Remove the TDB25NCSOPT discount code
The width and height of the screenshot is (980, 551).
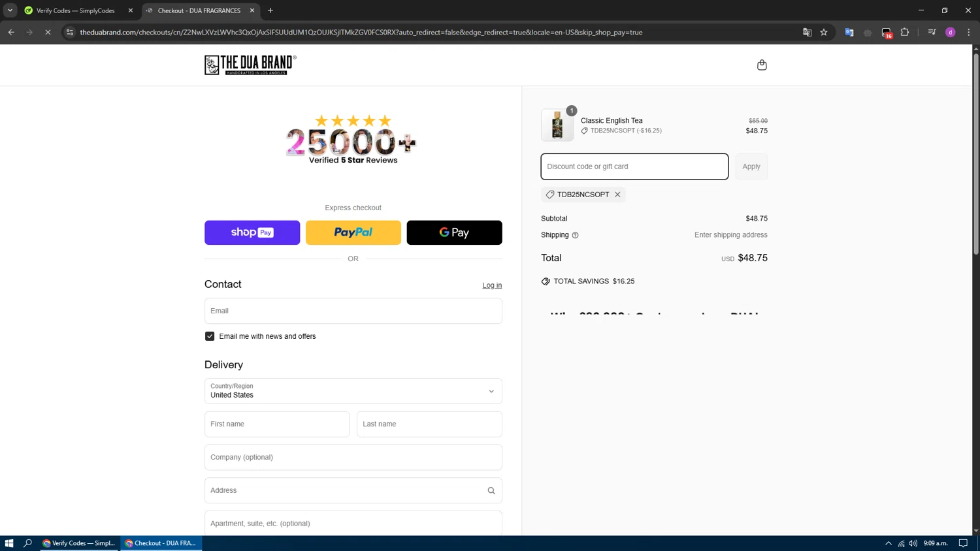[x=617, y=195]
